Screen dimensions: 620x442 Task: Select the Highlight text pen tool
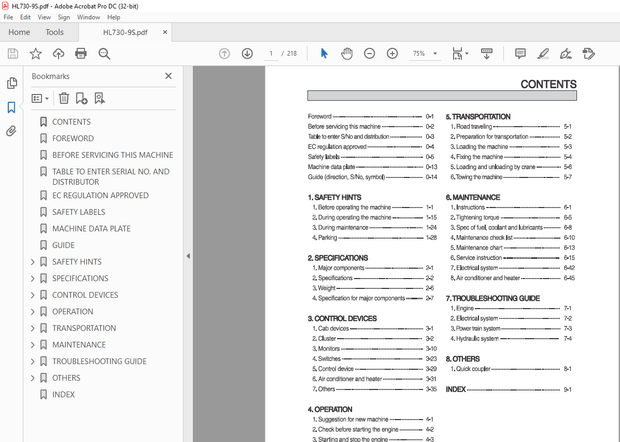[x=543, y=53]
